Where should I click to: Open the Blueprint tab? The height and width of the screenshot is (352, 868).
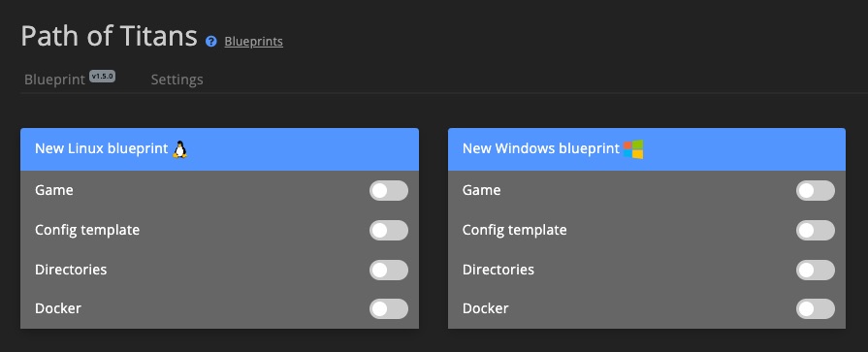coord(55,80)
